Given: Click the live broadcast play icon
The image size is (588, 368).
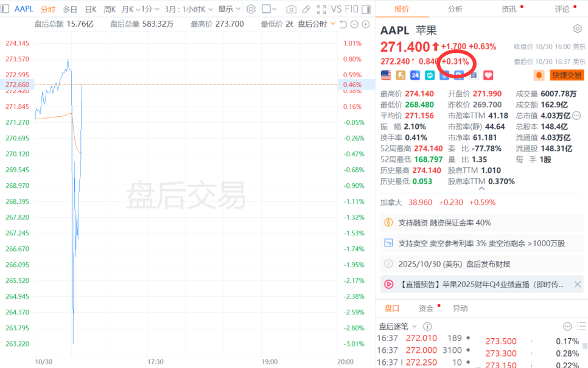Looking at the screenshot, I should (x=389, y=285).
